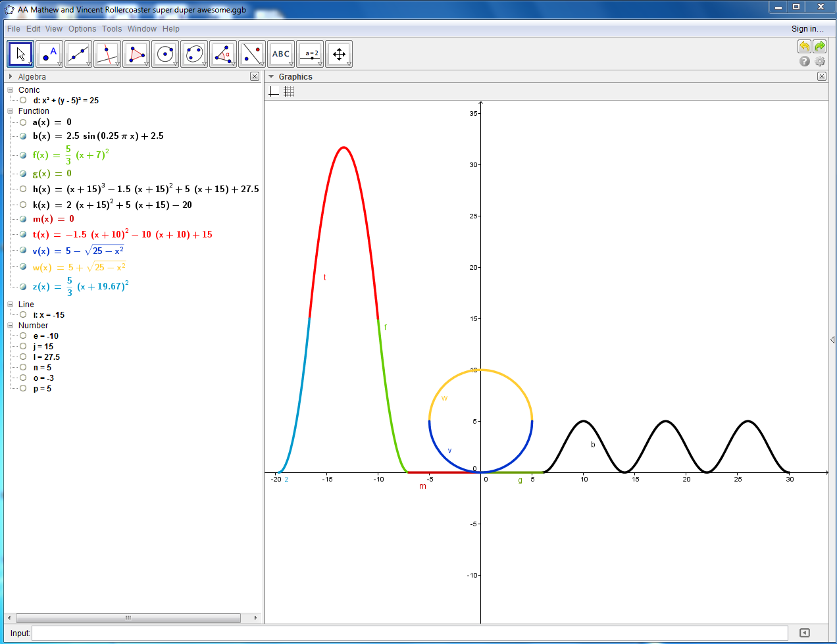Collapse the Number tree group

(x=11, y=326)
